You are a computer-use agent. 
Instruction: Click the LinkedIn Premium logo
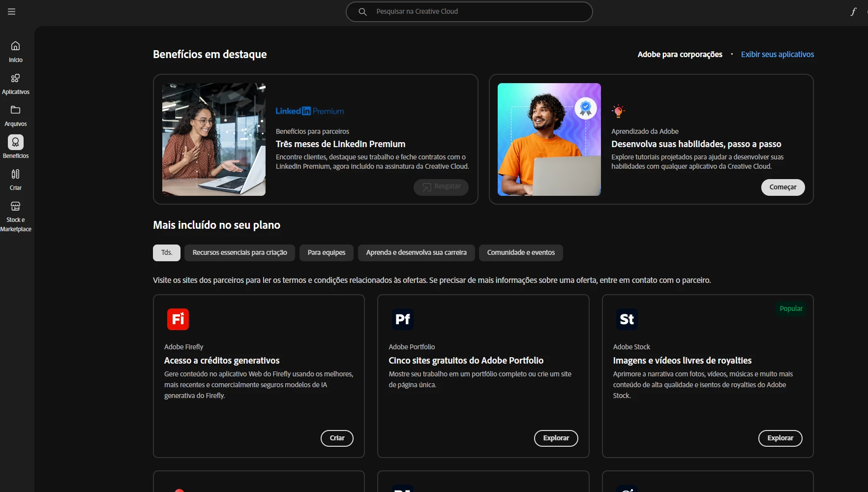pyautogui.click(x=310, y=111)
